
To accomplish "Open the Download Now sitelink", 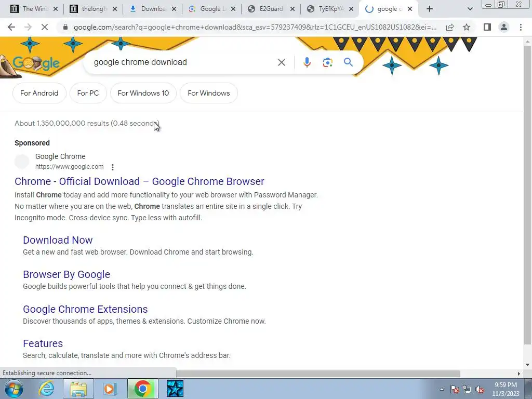I will [58, 240].
